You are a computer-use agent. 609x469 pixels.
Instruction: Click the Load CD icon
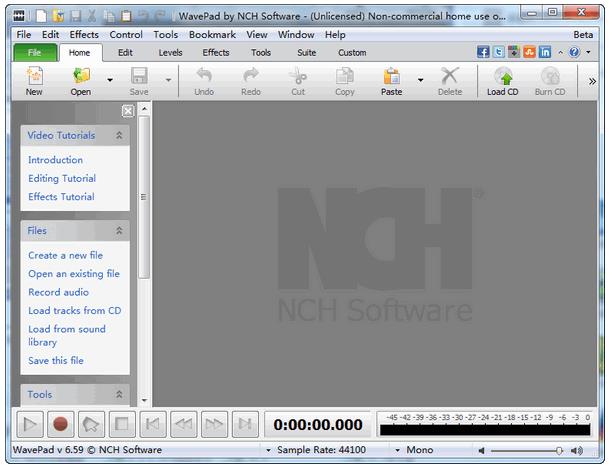click(503, 76)
